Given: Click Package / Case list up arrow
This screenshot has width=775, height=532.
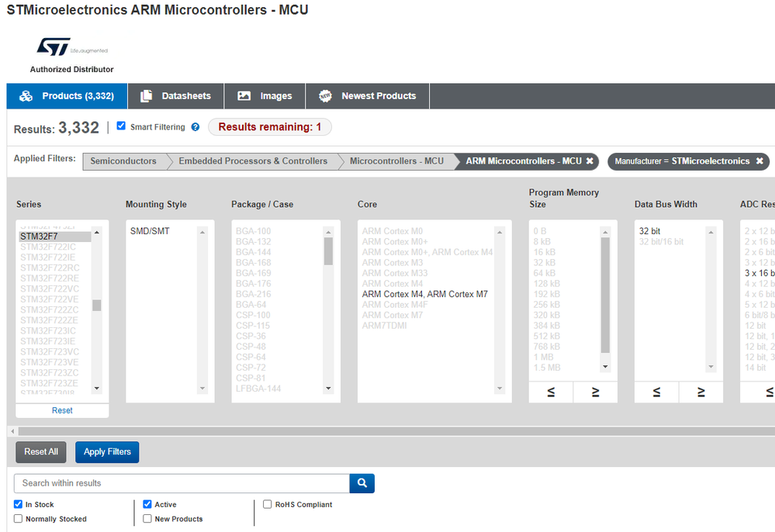Looking at the screenshot, I should [328, 232].
